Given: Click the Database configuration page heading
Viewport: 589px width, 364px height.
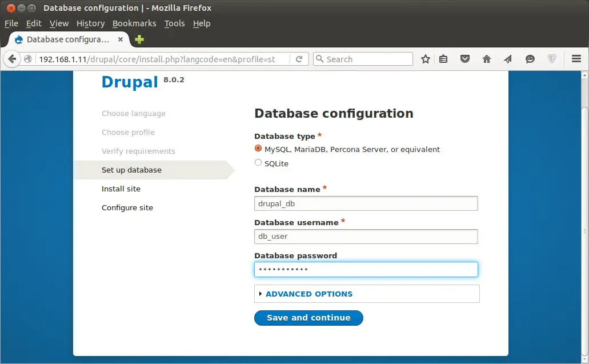Looking at the screenshot, I should (334, 114).
